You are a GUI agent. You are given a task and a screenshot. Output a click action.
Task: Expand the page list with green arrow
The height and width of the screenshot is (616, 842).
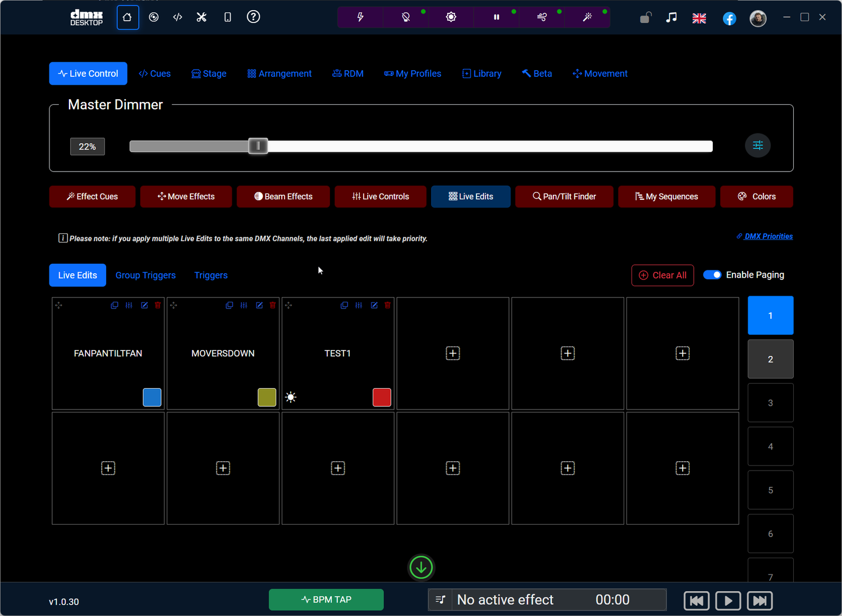421,567
